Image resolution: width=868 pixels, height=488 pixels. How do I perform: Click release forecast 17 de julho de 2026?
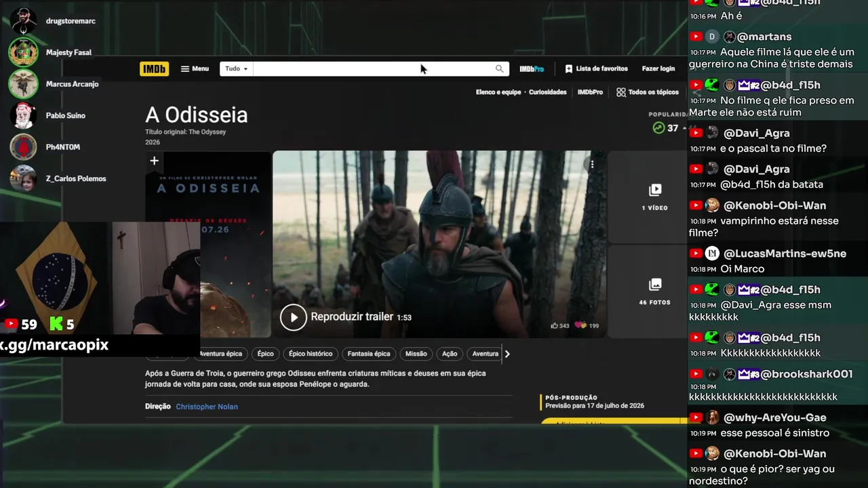pyautogui.click(x=595, y=405)
